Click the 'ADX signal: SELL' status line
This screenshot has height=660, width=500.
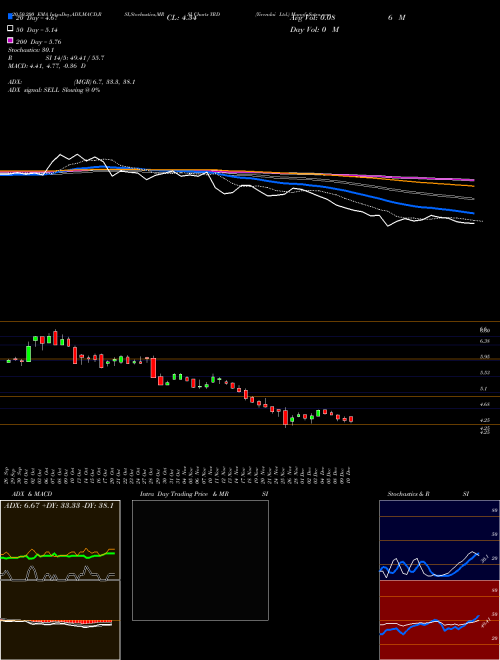tap(54, 90)
